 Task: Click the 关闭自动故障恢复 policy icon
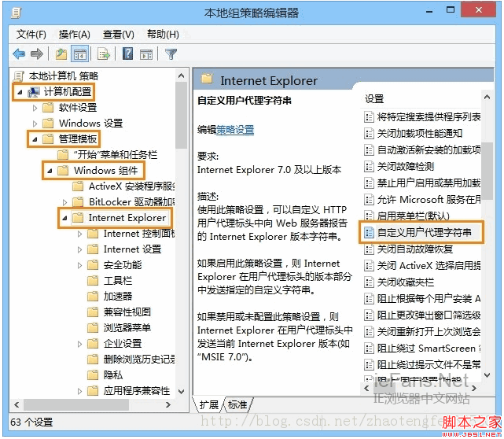point(369,249)
